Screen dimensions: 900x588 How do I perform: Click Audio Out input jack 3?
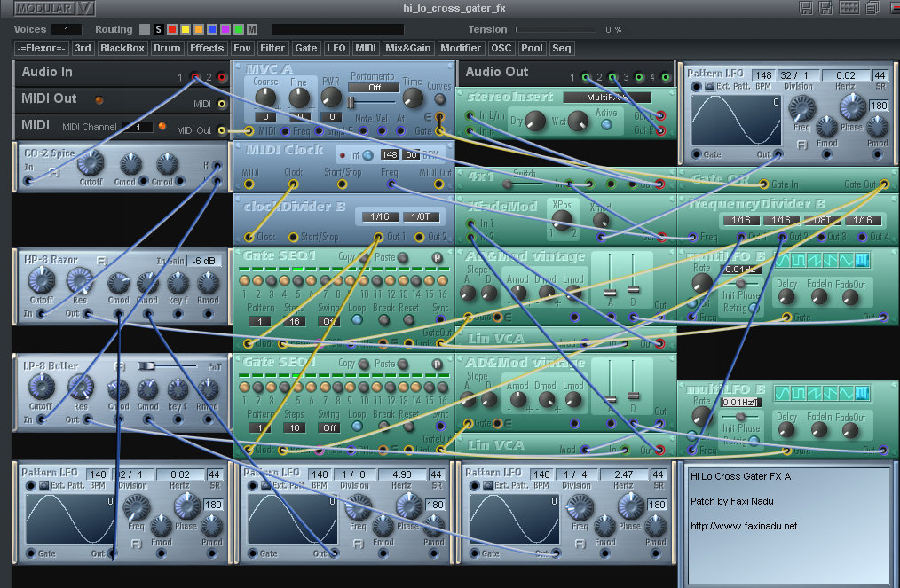[639, 77]
